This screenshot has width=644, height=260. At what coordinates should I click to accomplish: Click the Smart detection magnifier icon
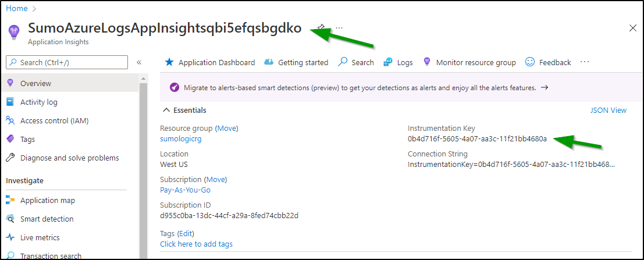point(10,219)
